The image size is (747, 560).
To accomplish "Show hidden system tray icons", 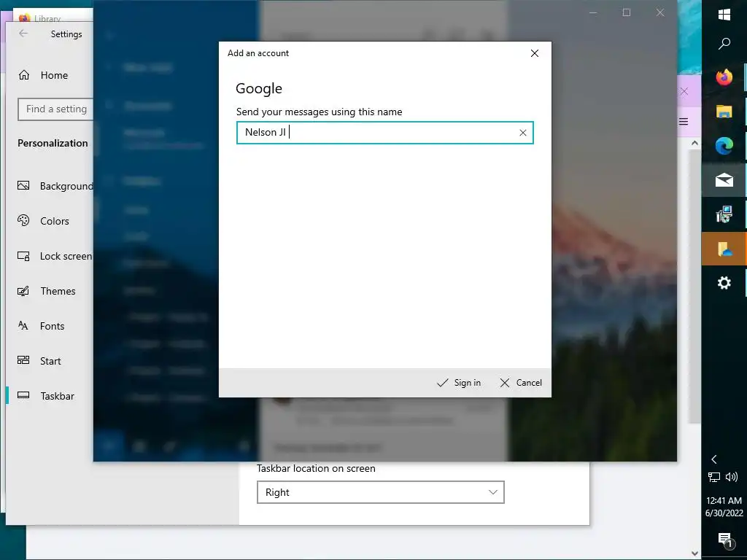I will pos(713,459).
